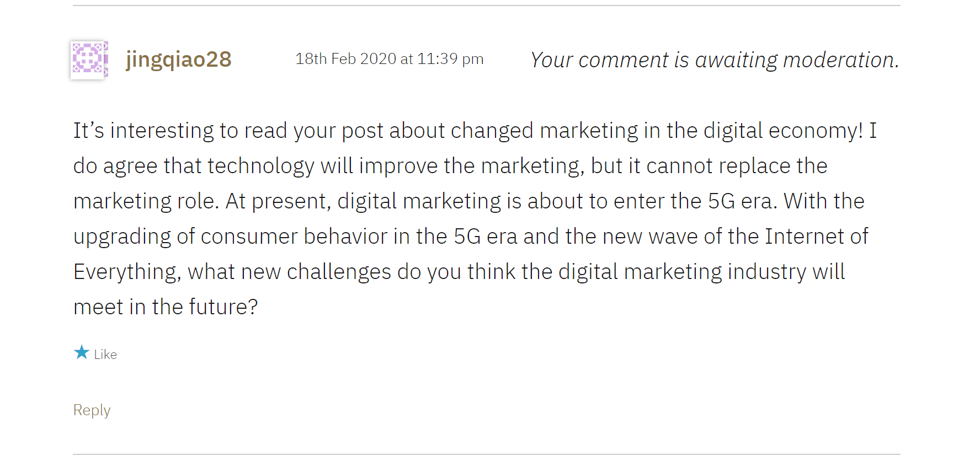Click the time "11:39 pm" in timestamp
980x456 pixels.
coord(450,59)
